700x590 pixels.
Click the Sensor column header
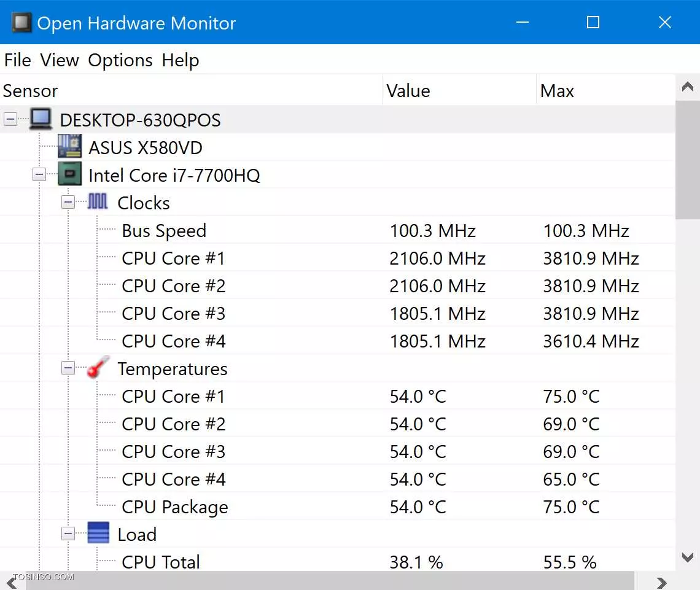(x=191, y=91)
